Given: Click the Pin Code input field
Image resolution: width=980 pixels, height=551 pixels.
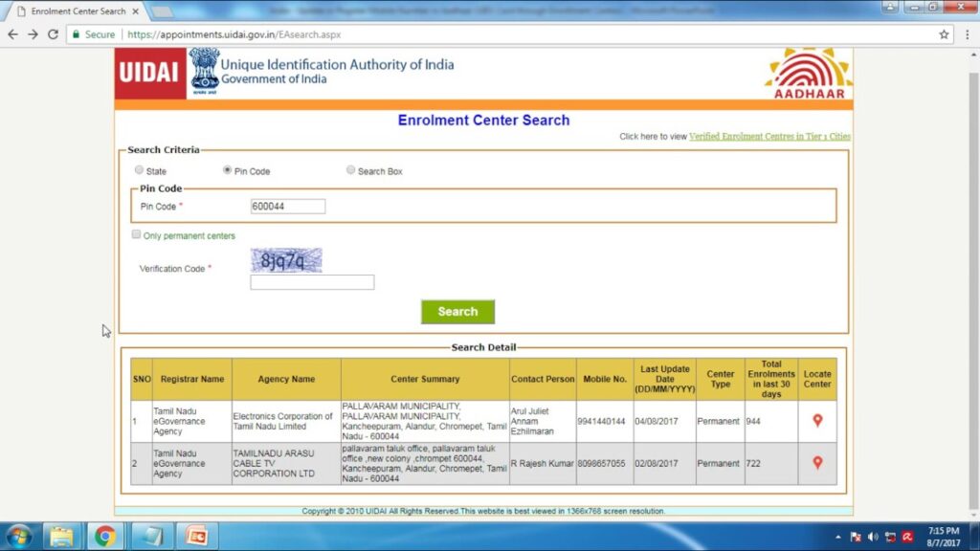Looking at the screenshot, I should [x=287, y=207].
